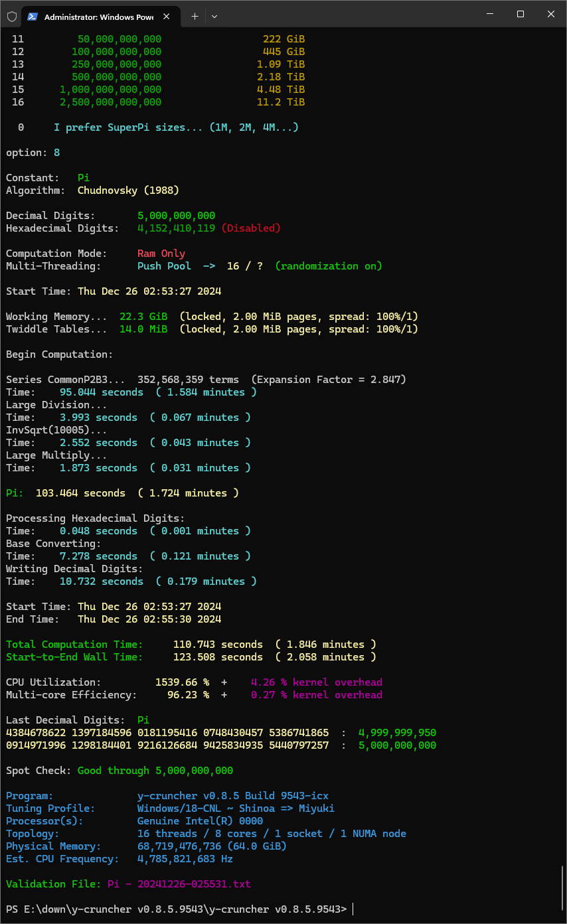Click option row 11 value 50,000,000,000

120,39
